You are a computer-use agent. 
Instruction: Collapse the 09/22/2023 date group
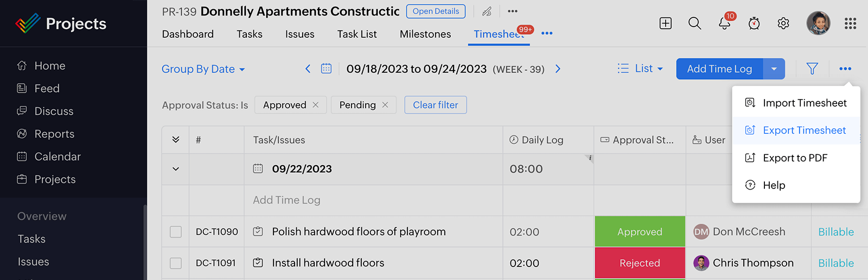coord(176,169)
